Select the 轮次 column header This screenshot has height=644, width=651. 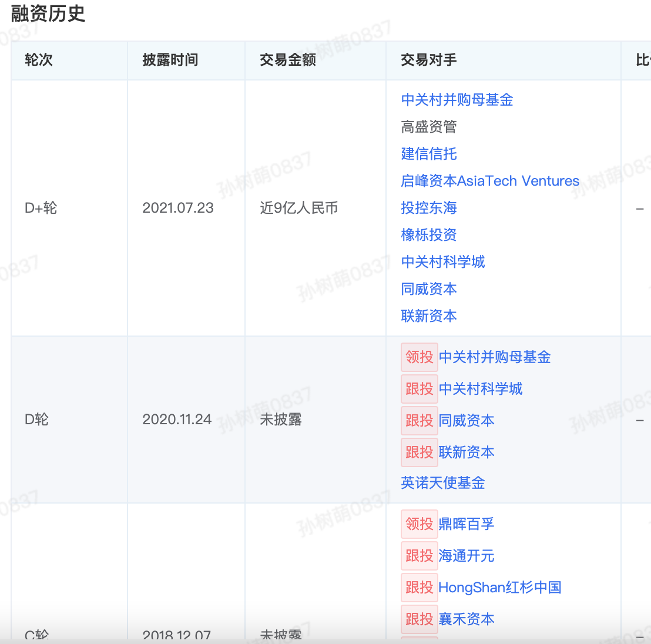click(x=39, y=60)
